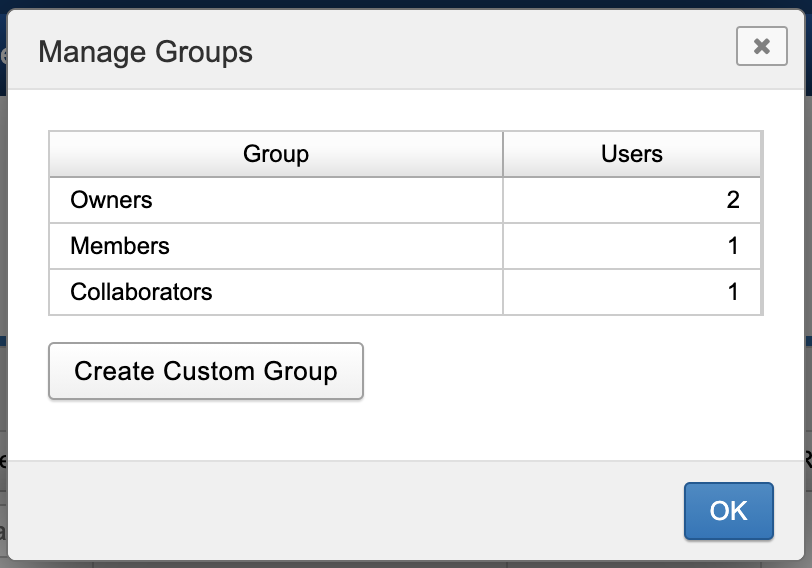Viewport: 812px width, 568px height.
Task: Click the Users column header
Action: point(631,154)
